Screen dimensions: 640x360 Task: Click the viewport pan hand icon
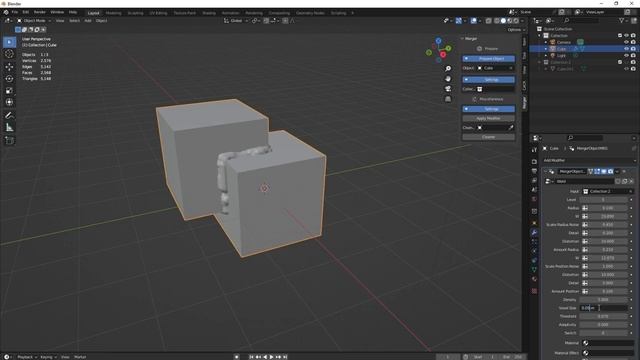tap(448, 79)
